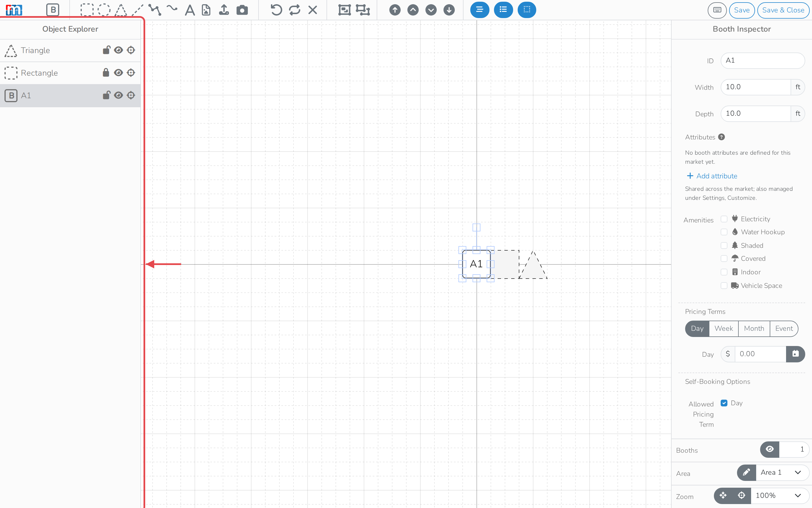Locate Triangle object with target icon
The width and height of the screenshot is (812, 508).
pos(131,50)
